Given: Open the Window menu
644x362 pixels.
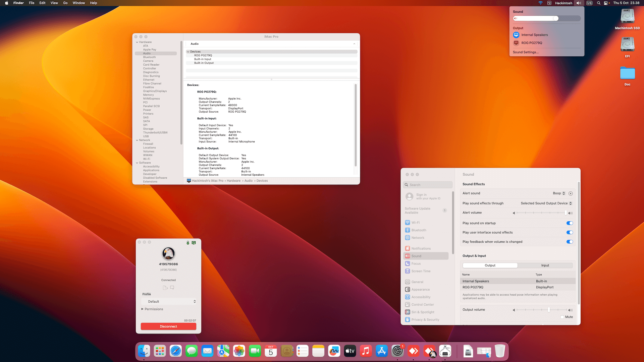Looking at the screenshot, I should point(79,3).
